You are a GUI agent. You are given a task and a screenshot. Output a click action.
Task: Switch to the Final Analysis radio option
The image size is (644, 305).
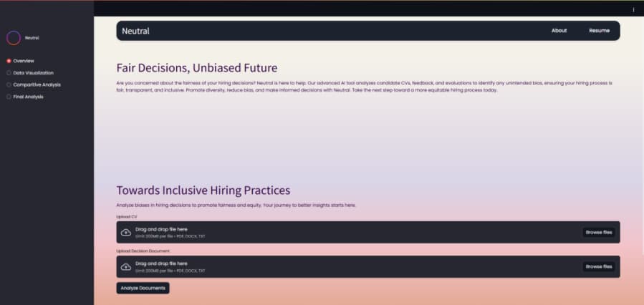(9, 96)
